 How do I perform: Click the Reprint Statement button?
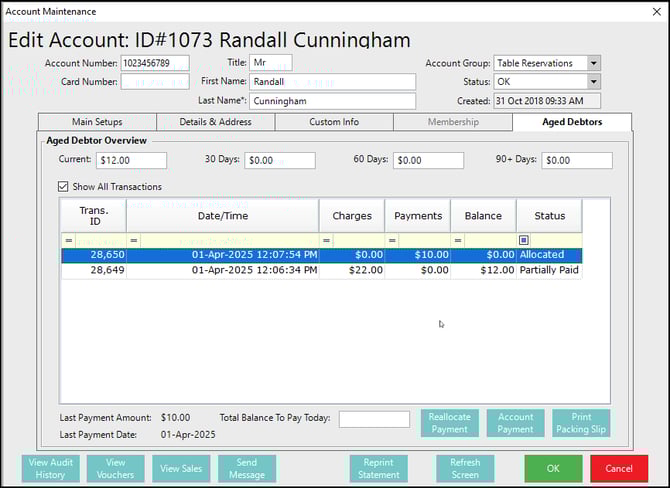[x=379, y=468]
